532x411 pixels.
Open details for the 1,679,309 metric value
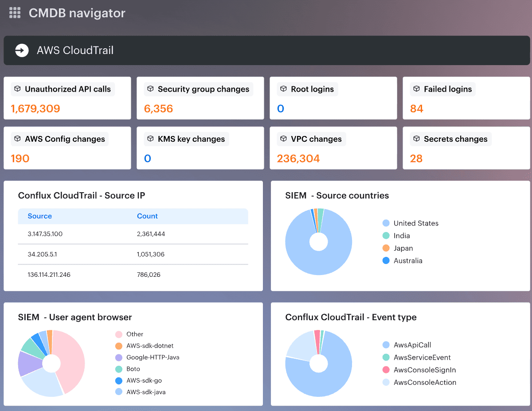tap(36, 109)
